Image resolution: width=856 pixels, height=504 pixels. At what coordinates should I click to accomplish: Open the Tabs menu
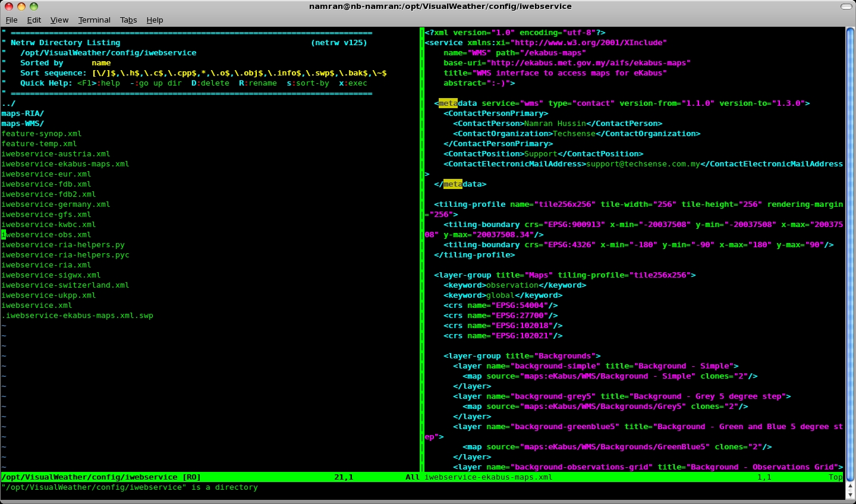coord(128,20)
